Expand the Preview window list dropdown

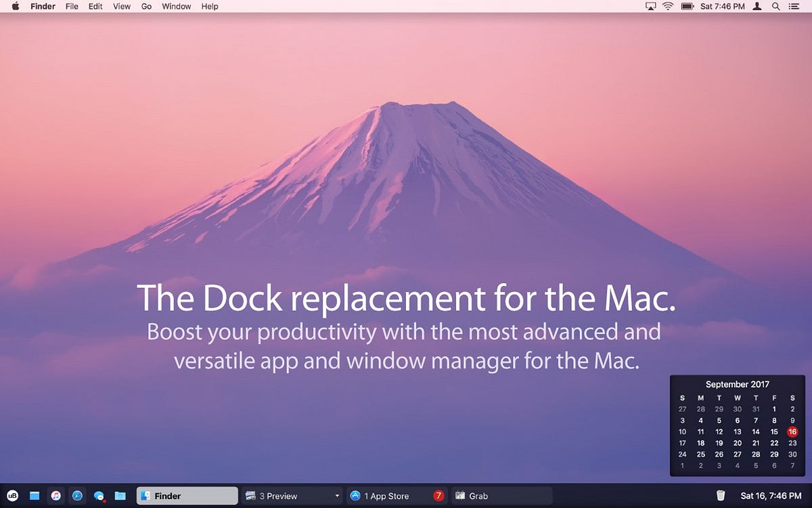coord(336,495)
